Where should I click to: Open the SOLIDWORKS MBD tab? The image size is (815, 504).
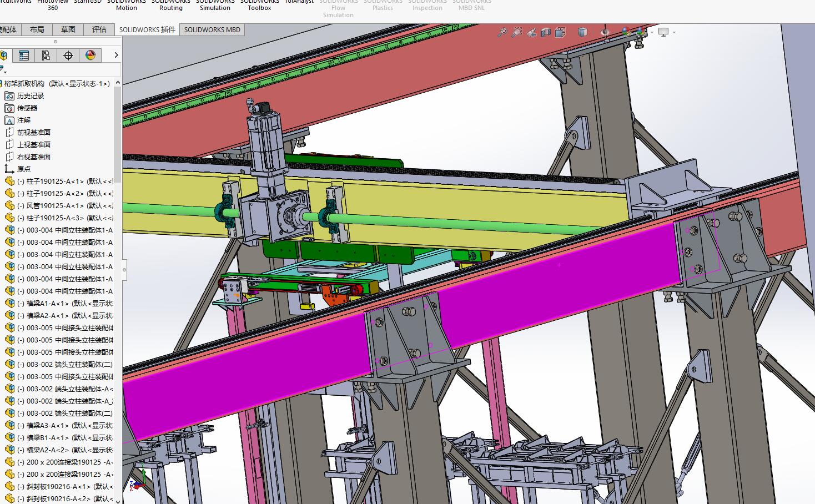(x=212, y=30)
